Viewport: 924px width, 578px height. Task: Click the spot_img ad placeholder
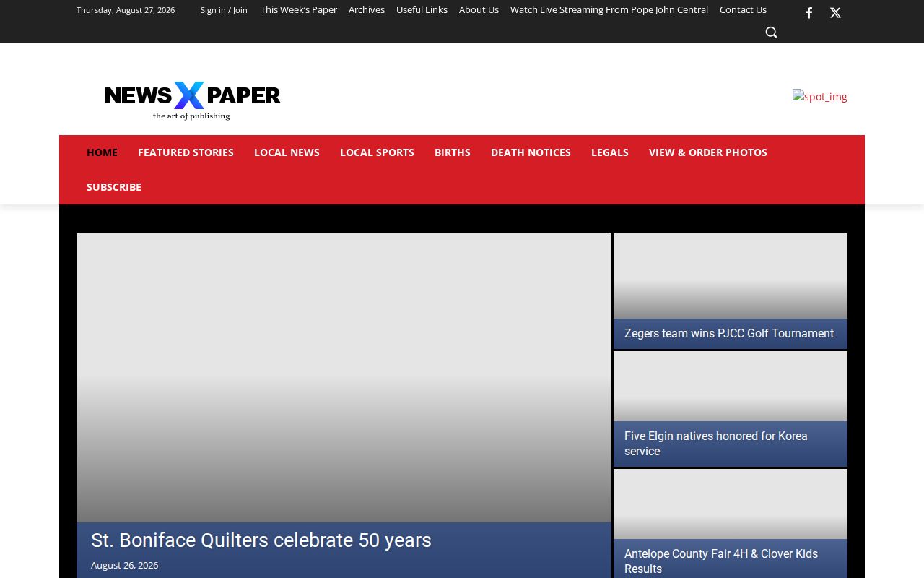coord(820,96)
